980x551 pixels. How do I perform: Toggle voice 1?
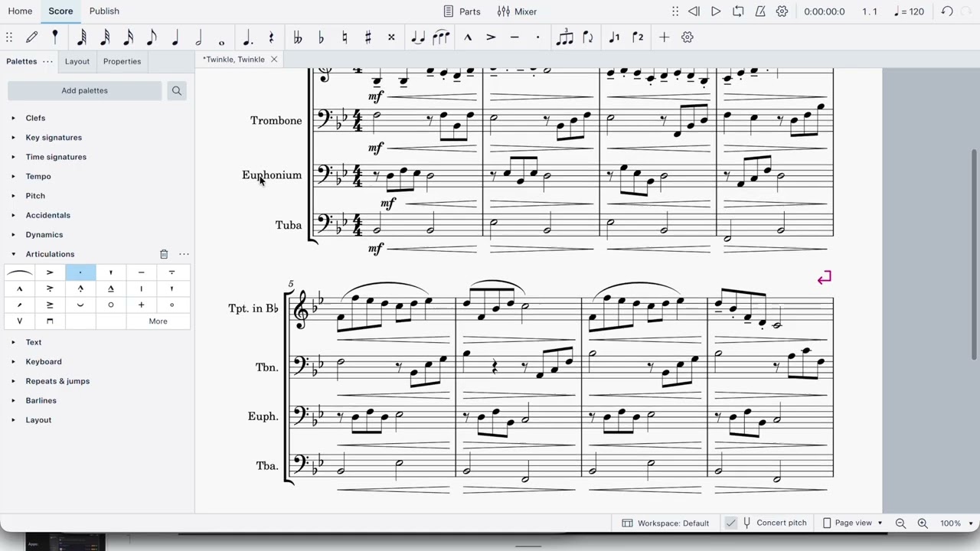point(614,37)
